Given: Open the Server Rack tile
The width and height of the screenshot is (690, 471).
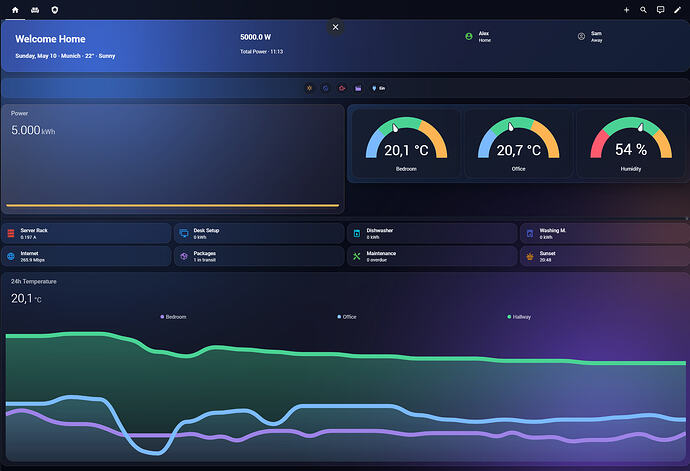Looking at the screenshot, I should click(x=86, y=233).
